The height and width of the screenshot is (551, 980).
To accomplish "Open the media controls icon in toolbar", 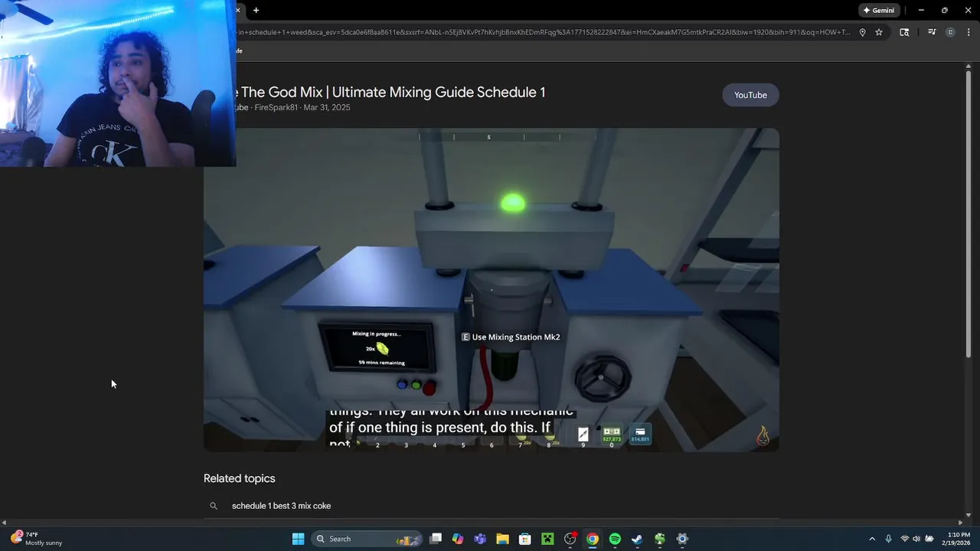I will (x=932, y=32).
